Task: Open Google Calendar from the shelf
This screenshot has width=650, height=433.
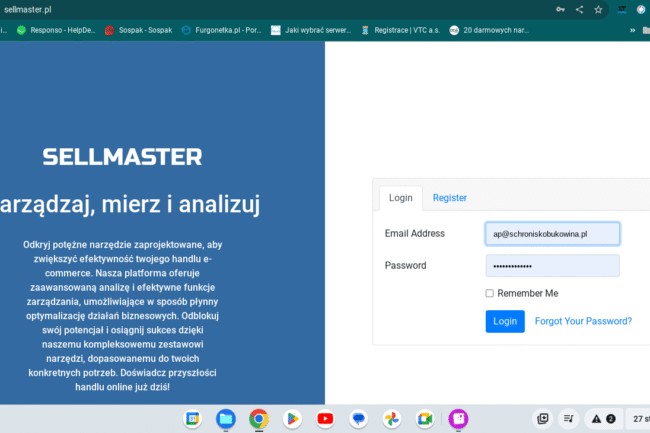Action: click(193, 419)
